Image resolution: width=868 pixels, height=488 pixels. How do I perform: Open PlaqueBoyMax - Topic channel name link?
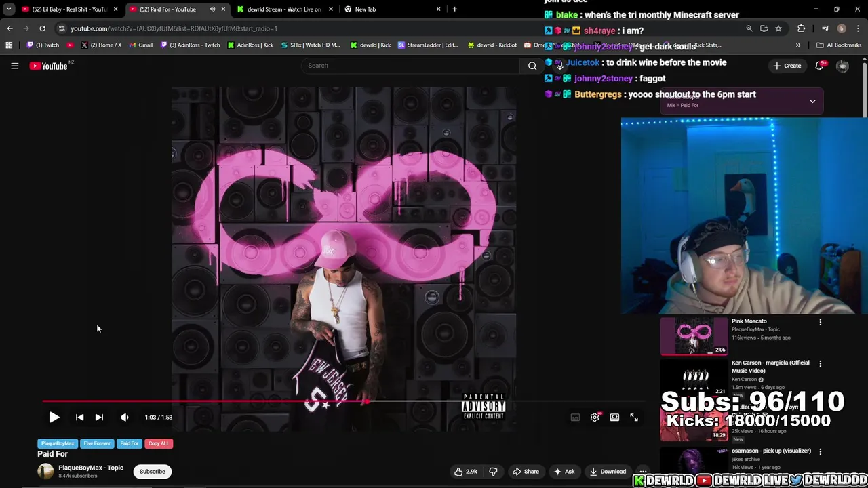[91, 468]
